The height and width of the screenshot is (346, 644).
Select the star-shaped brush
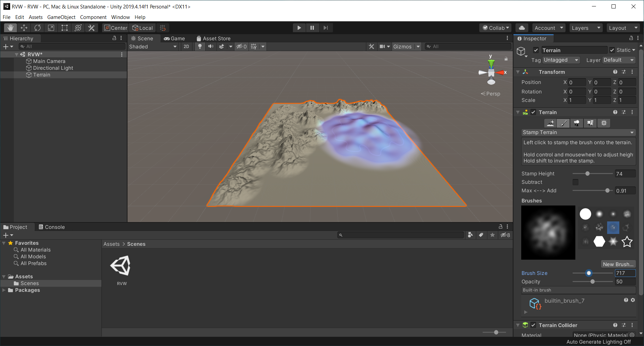(627, 242)
